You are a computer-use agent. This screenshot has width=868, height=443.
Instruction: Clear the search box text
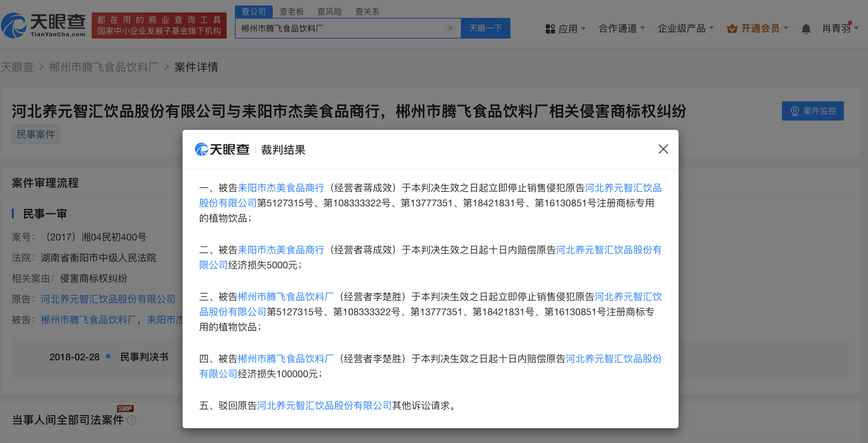[450, 28]
